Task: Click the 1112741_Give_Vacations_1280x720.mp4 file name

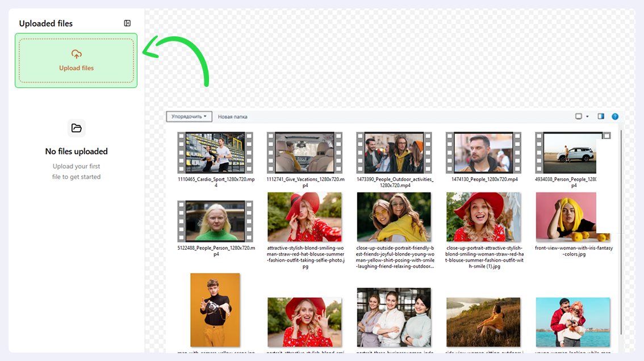Action: tap(306, 182)
